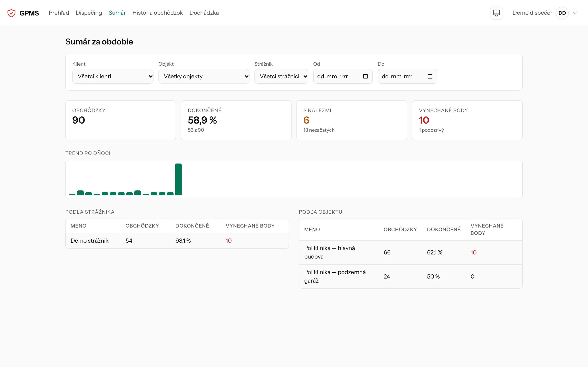Expand the user menu chevron
This screenshot has width=588, height=367.
[575, 13]
